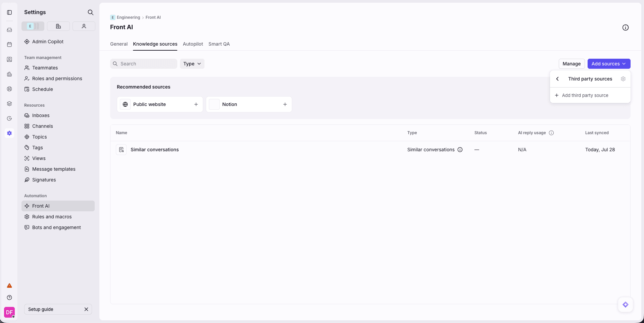Click the purple settings gear in rail
The image size is (644, 323).
[9, 133]
